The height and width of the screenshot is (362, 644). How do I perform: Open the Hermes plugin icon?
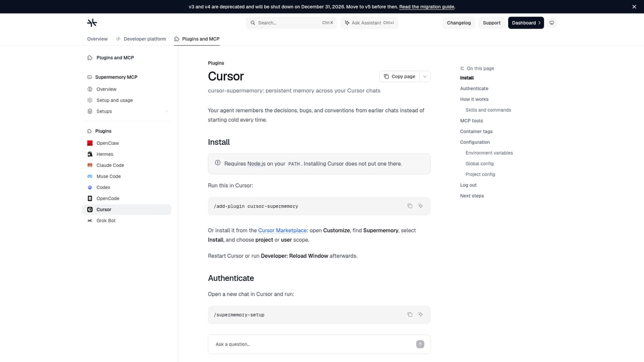(90, 154)
